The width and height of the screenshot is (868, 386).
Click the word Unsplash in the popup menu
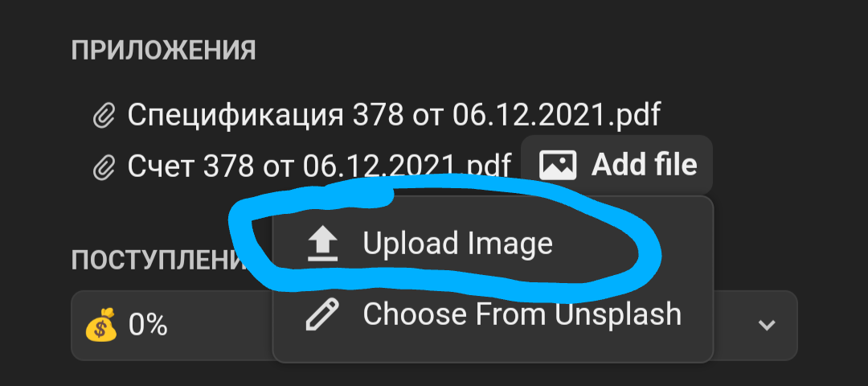click(x=618, y=314)
